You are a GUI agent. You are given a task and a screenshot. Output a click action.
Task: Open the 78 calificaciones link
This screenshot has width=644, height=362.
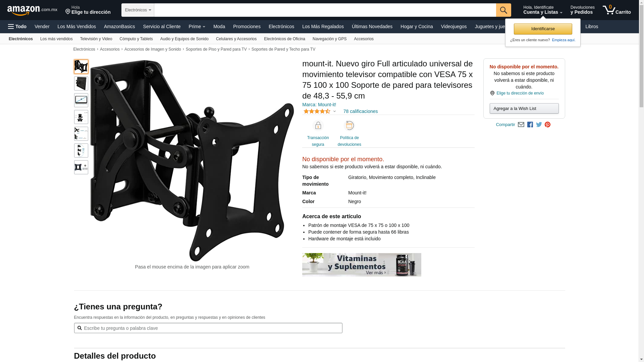(360, 111)
